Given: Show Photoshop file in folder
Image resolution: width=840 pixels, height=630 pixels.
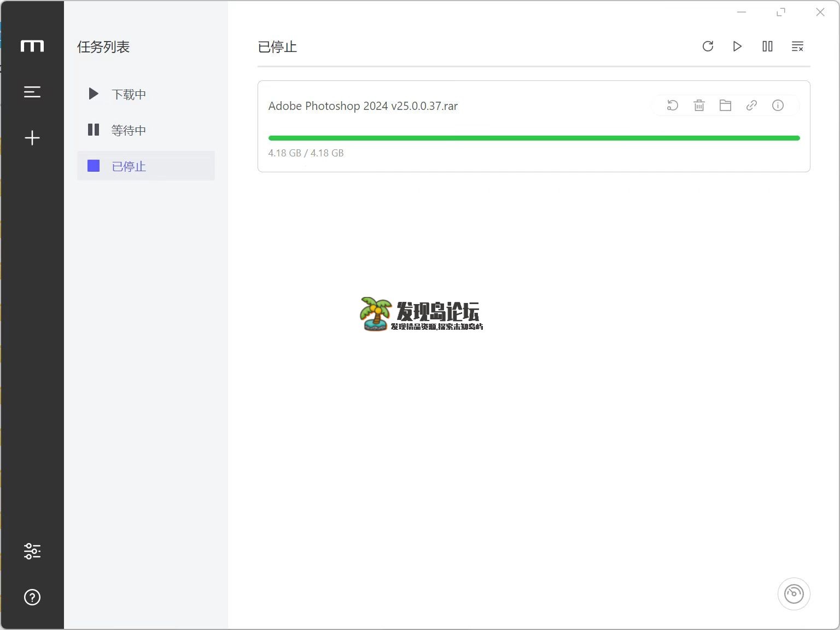Looking at the screenshot, I should click(x=725, y=106).
